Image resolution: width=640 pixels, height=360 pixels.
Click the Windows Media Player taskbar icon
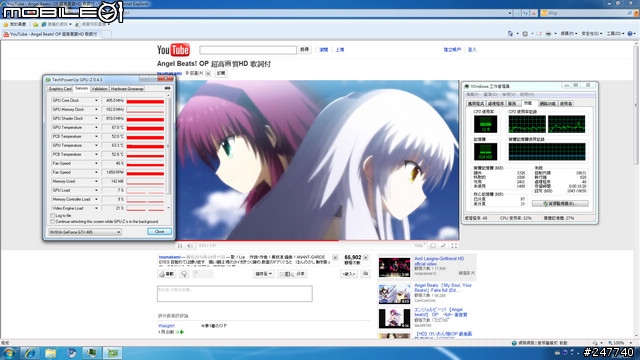click(x=71, y=353)
